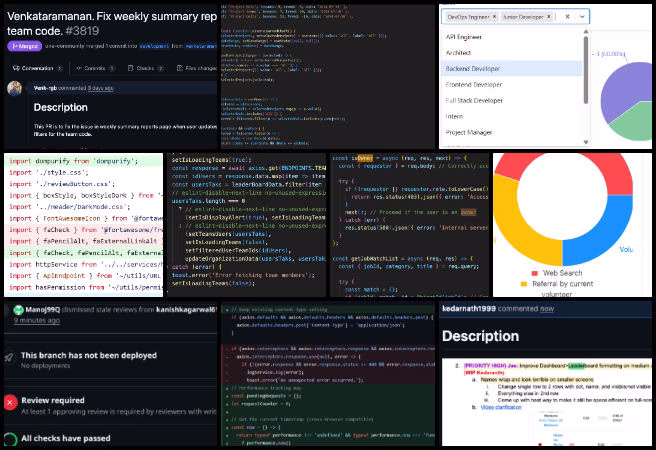Click Venk-rgb's profile avatar
656x450 pixels.
click(x=15, y=88)
